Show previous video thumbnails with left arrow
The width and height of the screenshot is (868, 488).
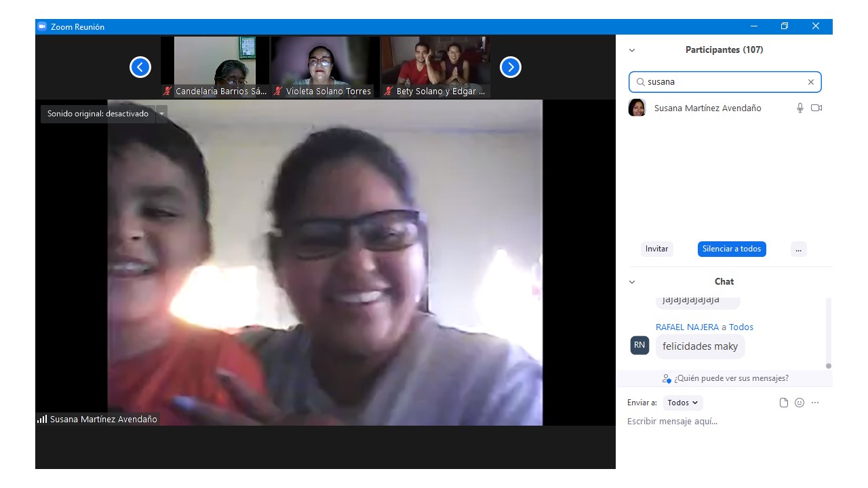click(140, 67)
